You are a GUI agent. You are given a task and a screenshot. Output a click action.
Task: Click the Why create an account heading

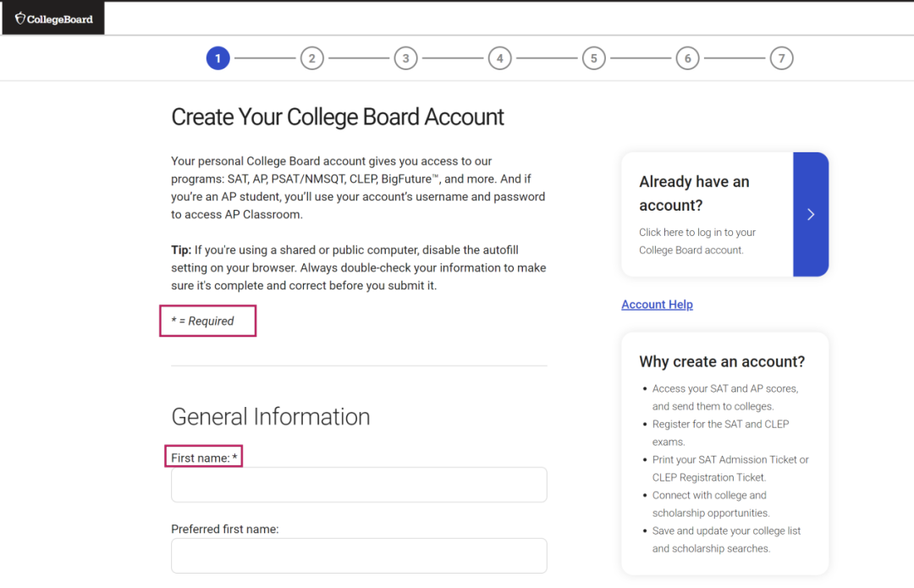click(722, 362)
